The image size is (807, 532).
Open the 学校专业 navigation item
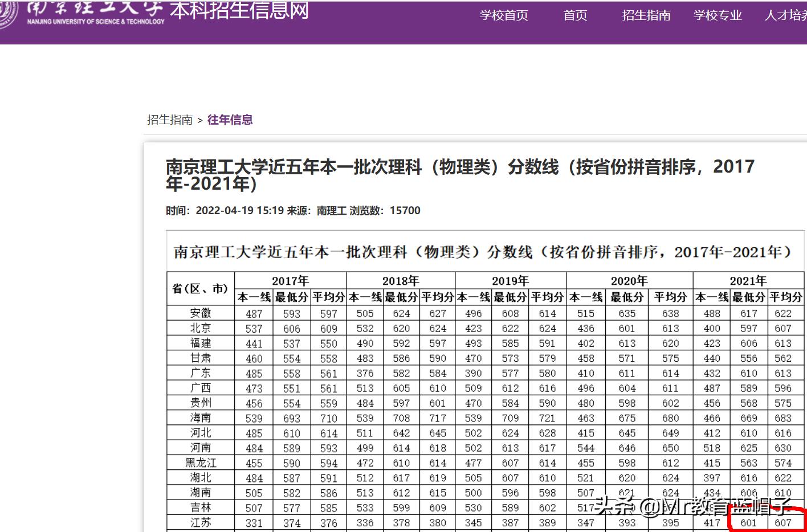point(718,15)
